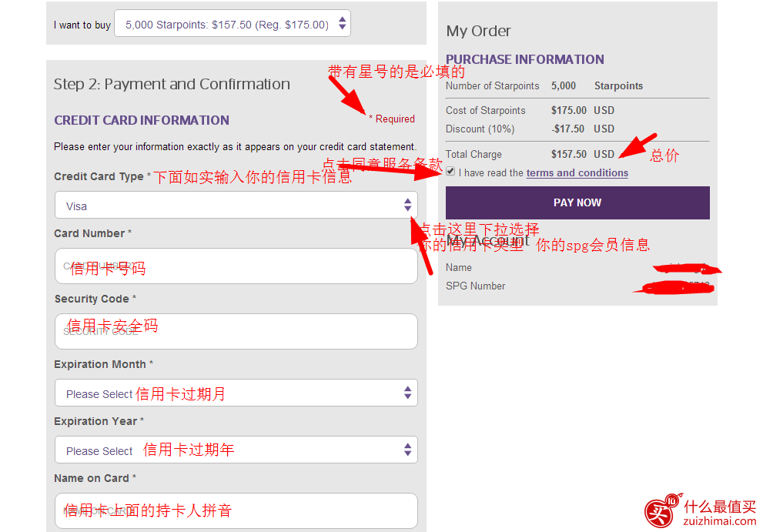
Task: Click the Expiration Month label
Action: (100, 365)
